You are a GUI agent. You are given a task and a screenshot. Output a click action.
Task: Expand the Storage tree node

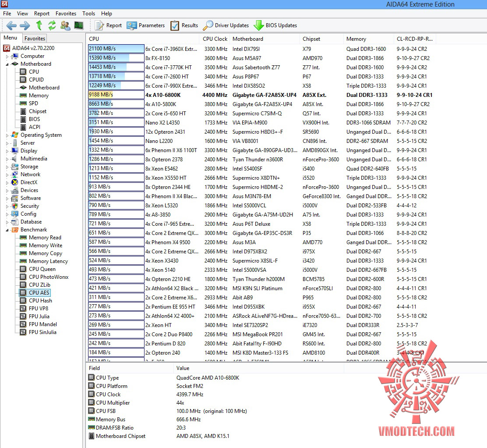[7, 167]
